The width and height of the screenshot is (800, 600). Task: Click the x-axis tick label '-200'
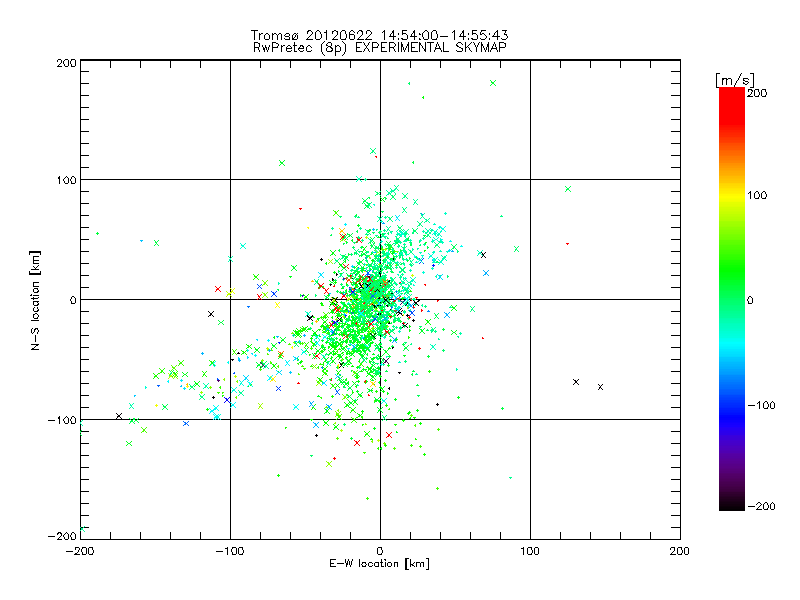click(x=80, y=551)
